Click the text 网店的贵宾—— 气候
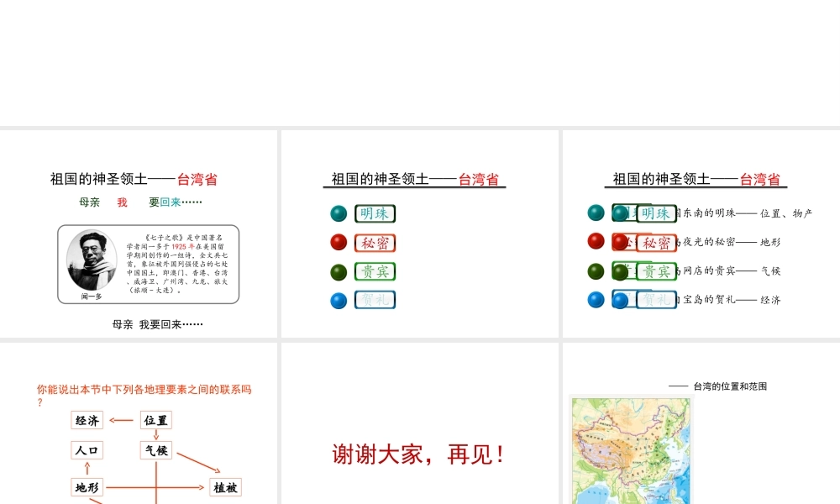Screen dimensions: 840x504 point(730,271)
